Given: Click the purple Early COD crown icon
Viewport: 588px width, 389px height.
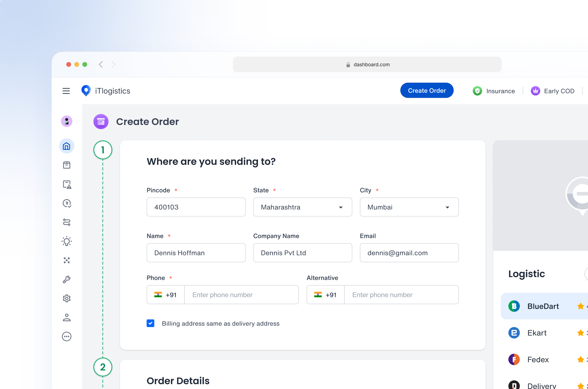Looking at the screenshot, I should coord(535,91).
